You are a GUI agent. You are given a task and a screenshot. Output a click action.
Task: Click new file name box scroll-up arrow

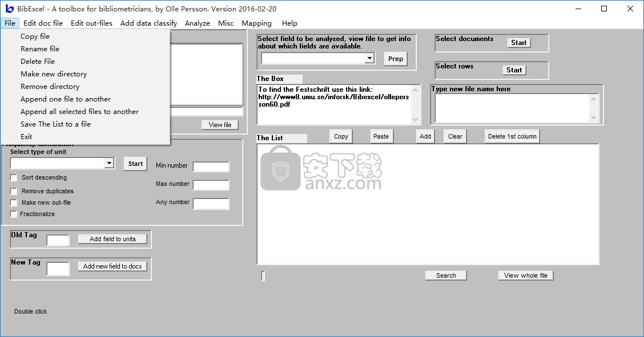click(594, 99)
